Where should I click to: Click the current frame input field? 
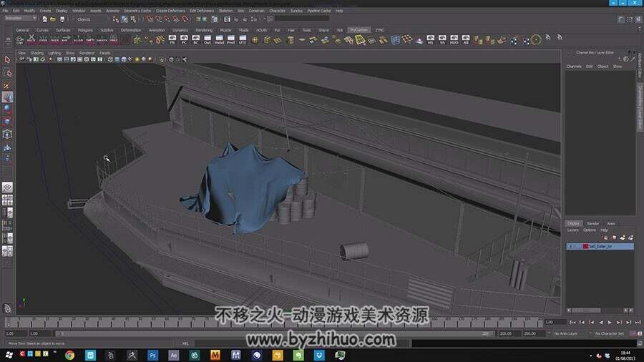pos(555,323)
